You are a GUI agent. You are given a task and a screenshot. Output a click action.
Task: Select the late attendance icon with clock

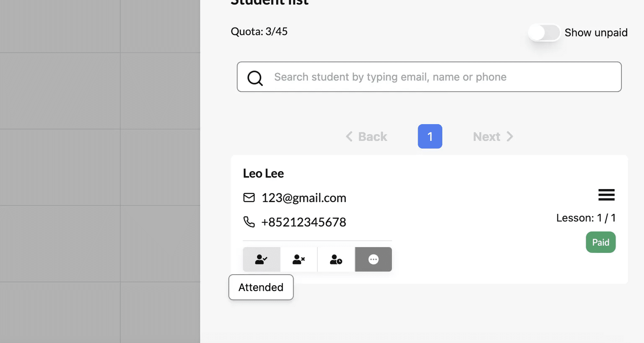(x=336, y=260)
